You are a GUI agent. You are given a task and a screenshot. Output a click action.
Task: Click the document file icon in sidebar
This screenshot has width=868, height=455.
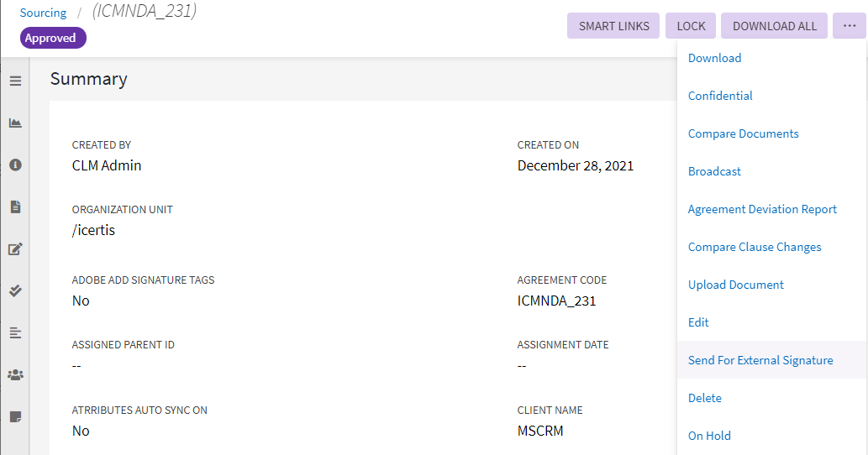(15, 207)
